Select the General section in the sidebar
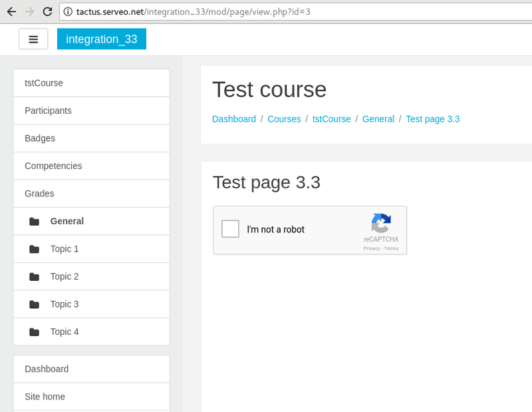 91,221
